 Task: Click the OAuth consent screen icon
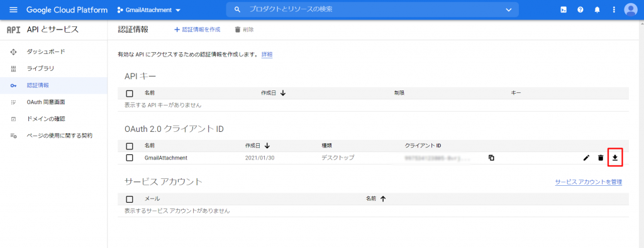pos(13,102)
